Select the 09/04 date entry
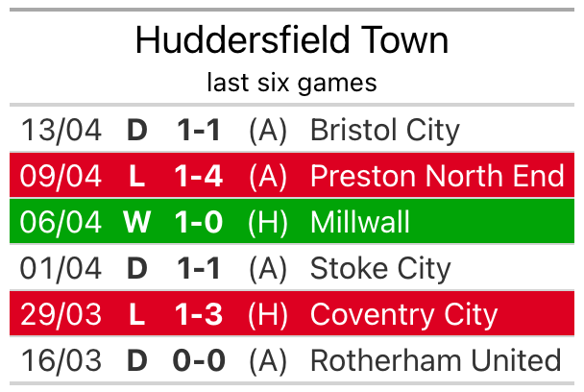Viewport: 584px width, 392px height. tap(61, 176)
